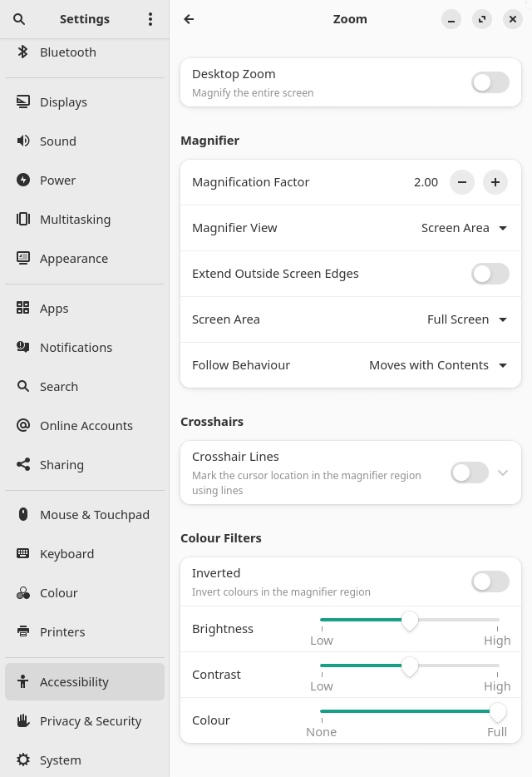Open the Sound settings panel
532x777 pixels.
point(85,141)
